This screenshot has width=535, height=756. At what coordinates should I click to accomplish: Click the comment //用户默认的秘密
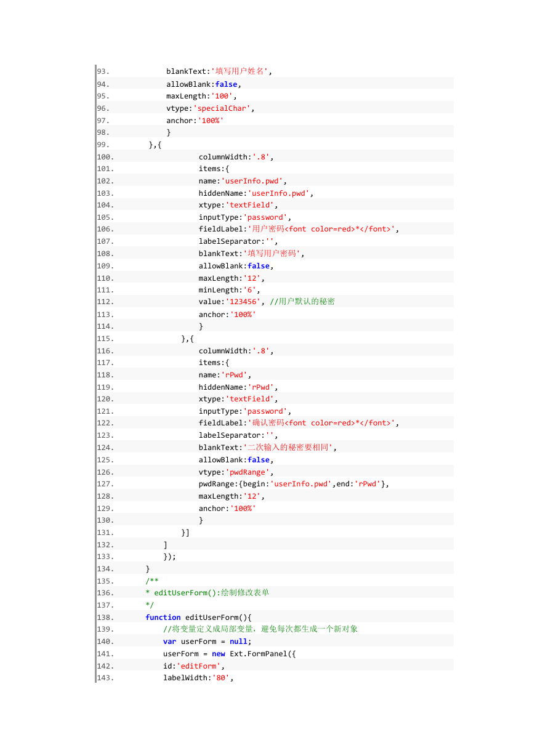point(302,302)
